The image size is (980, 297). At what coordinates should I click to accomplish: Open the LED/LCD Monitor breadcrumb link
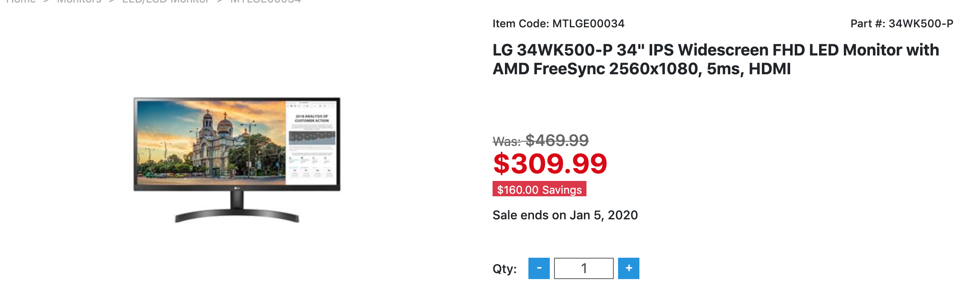[166, 1]
